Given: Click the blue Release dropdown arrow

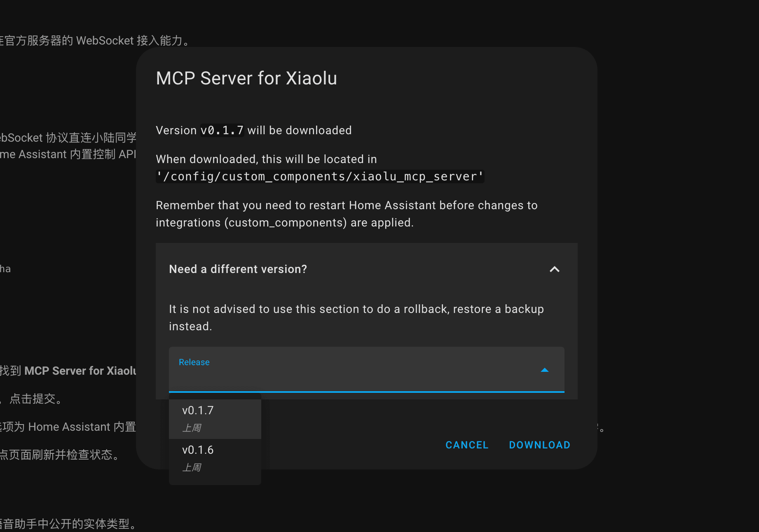Looking at the screenshot, I should tap(544, 370).
